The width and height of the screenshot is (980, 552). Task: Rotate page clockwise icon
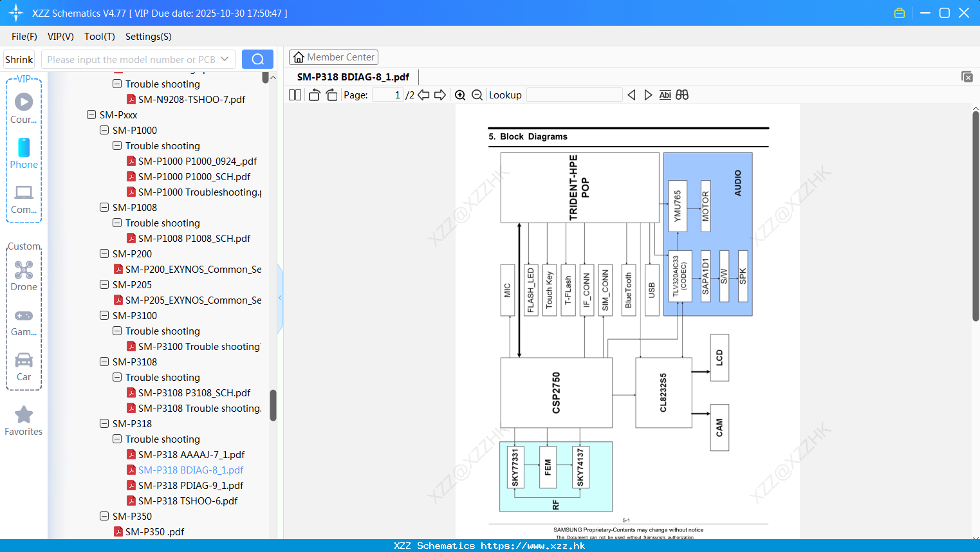point(331,95)
